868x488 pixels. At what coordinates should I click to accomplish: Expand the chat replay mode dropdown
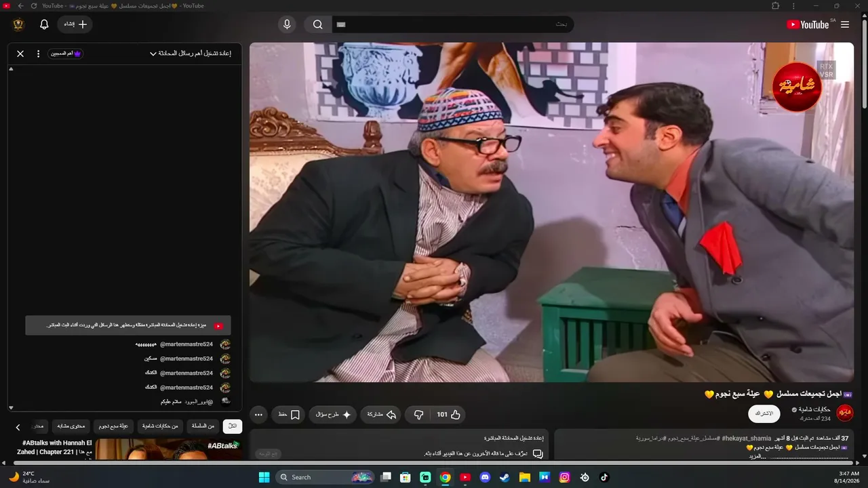[x=191, y=54]
